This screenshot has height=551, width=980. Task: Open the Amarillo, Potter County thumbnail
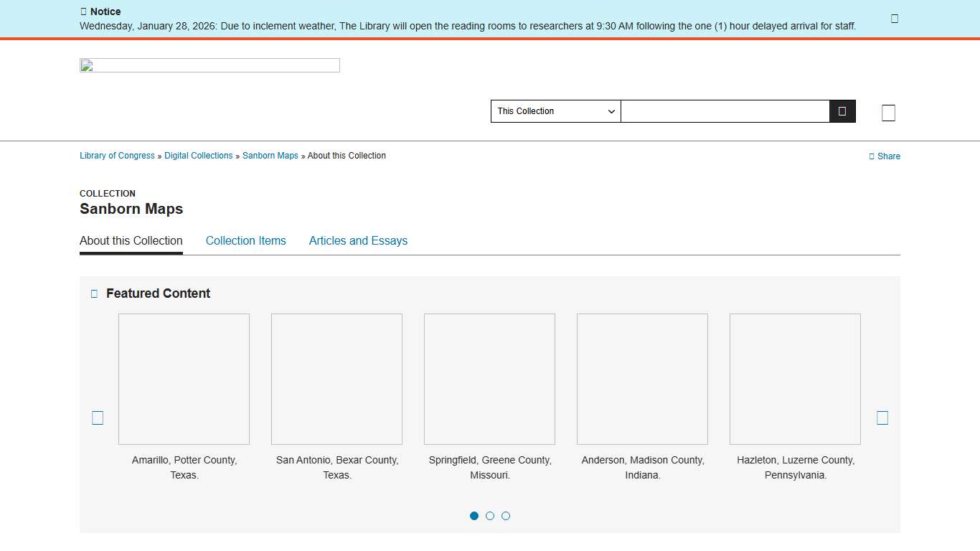click(184, 379)
